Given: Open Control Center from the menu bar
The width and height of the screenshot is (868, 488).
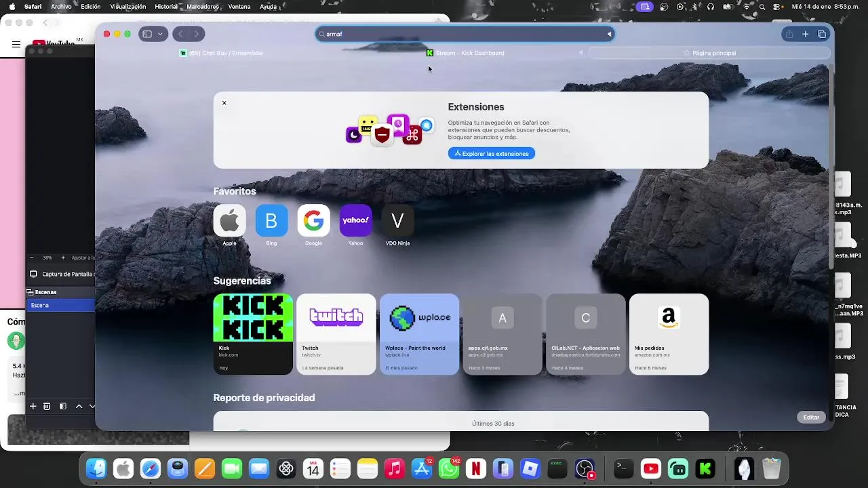Looking at the screenshot, I should click(777, 7).
